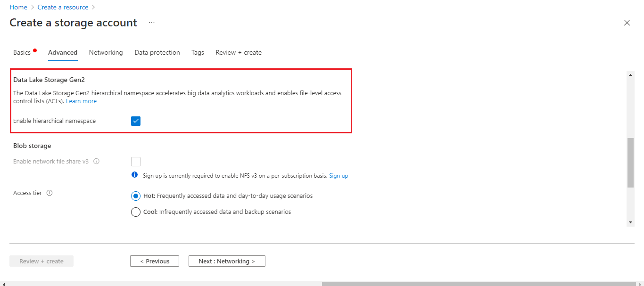This screenshot has height=286, width=644.
Task: Click the Next : Networking button
Action: tap(227, 261)
